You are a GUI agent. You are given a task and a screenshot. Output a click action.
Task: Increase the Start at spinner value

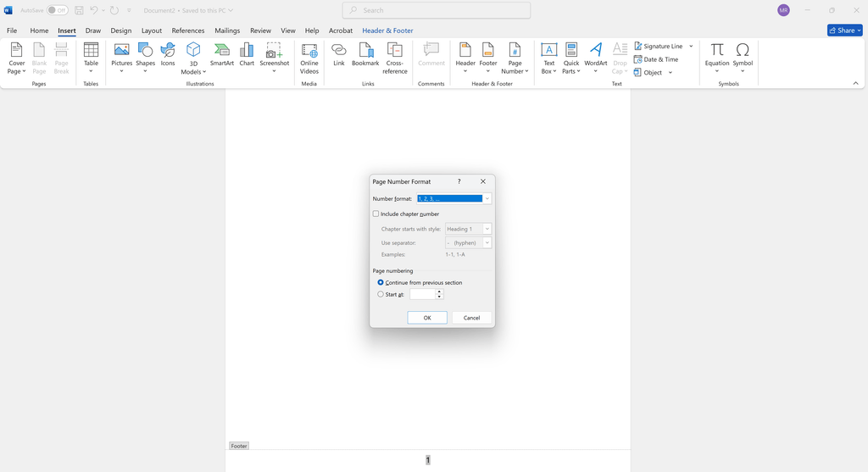(x=440, y=292)
